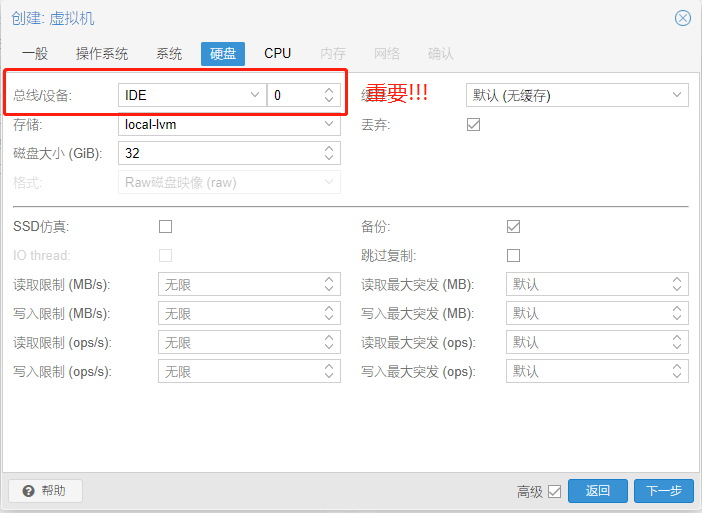Click the 写入最大突发 (MB) field
The width and height of the screenshot is (702, 513).
click(597, 313)
